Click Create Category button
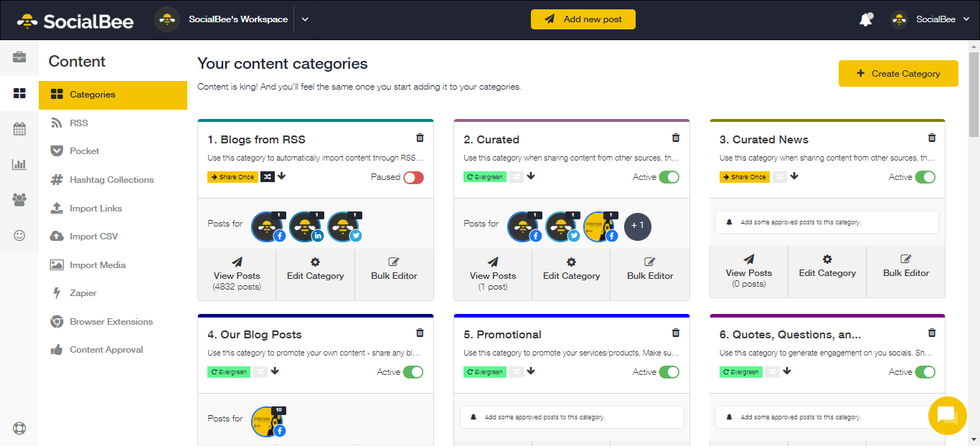 [898, 73]
